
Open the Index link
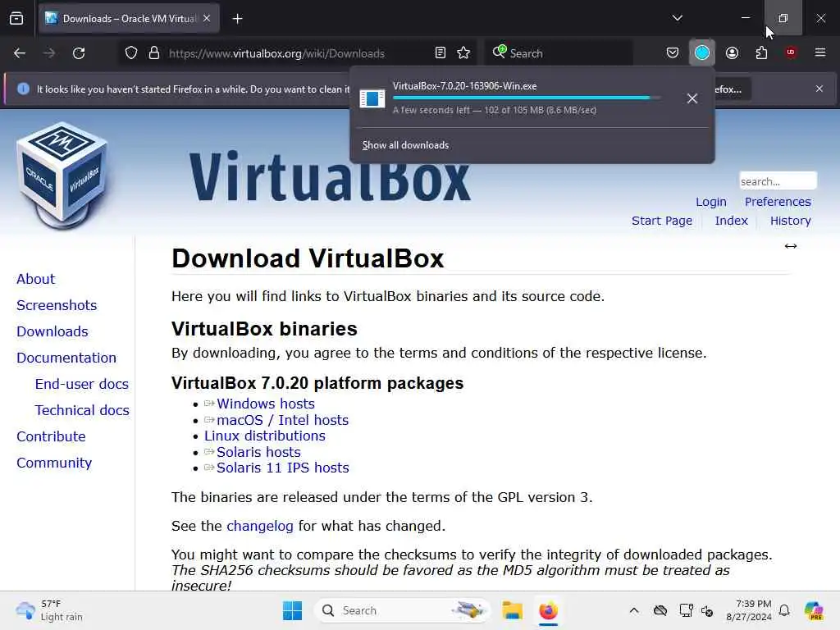coord(731,221)
